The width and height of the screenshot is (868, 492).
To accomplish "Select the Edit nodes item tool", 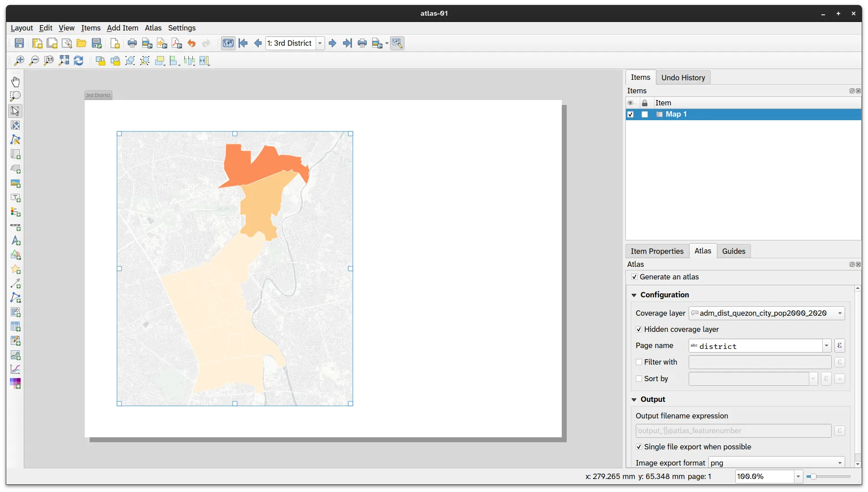I will [x=16, y=140].
